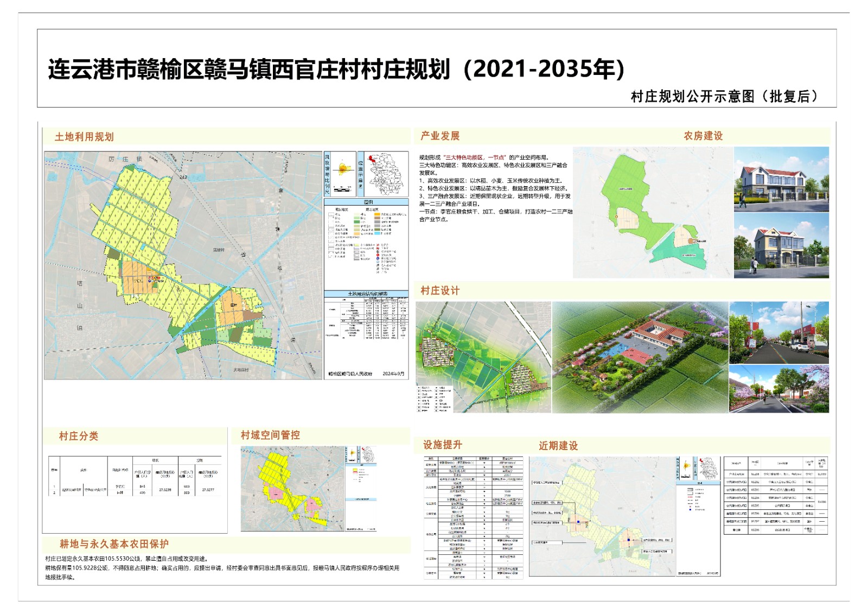The image size is (868, 614).
Task: Click the location inset map on land use map
Action: (386, 174)
